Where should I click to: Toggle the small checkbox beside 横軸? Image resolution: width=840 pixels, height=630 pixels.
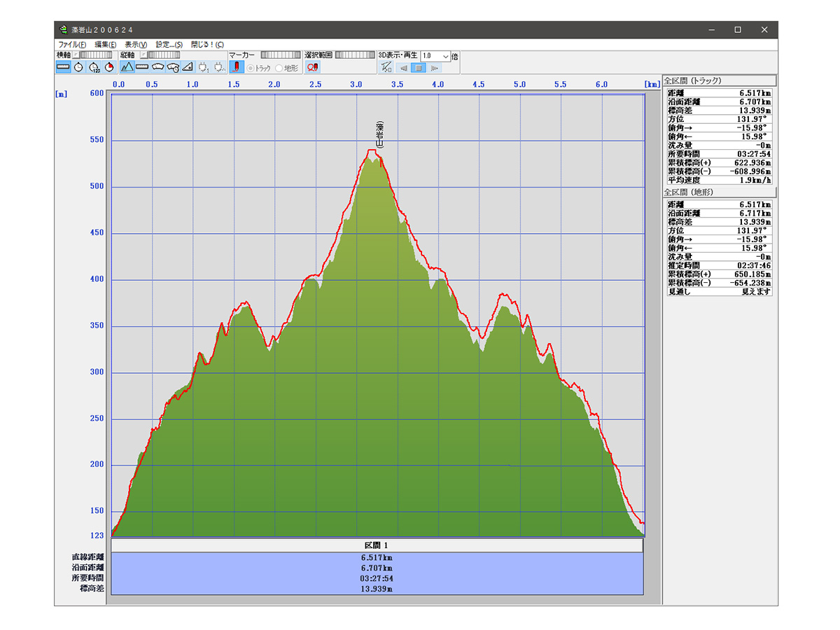(x=76, y=55)
